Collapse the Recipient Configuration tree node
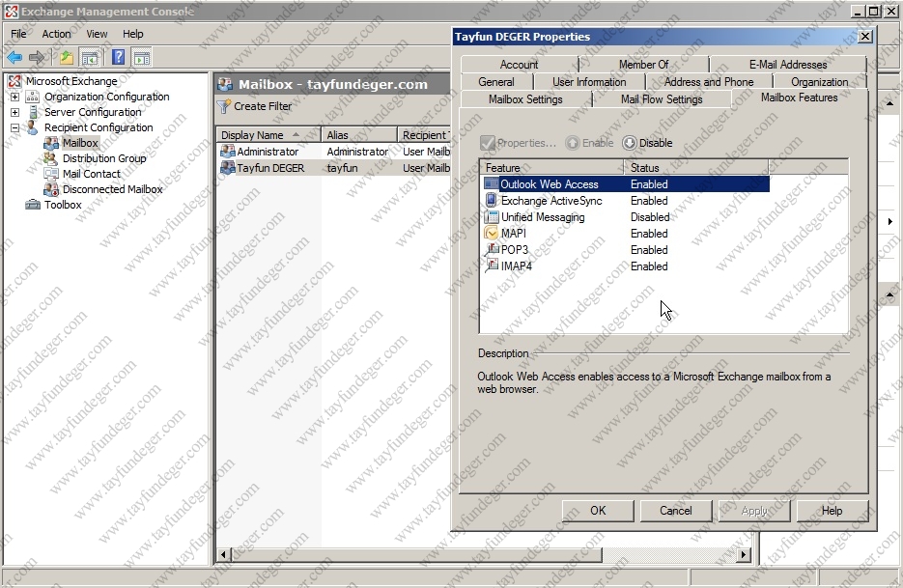Screen dimensions: 903x588 click(15, 127)
